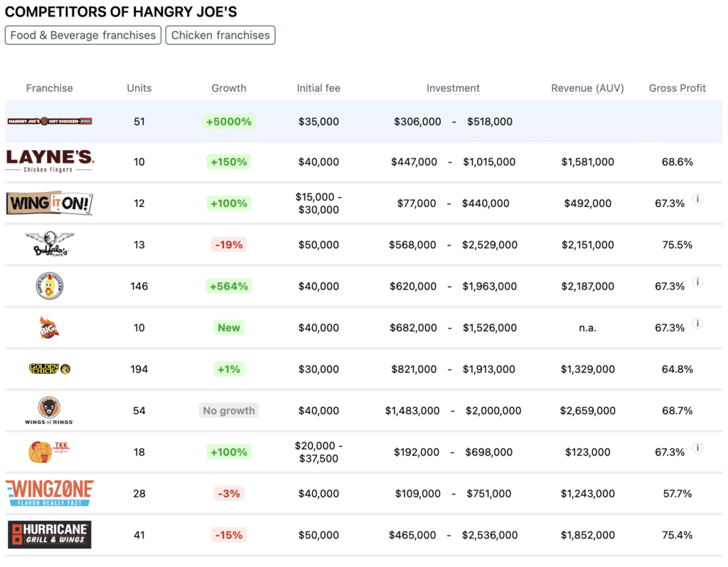Click the No growth badge

coord(229,410)
